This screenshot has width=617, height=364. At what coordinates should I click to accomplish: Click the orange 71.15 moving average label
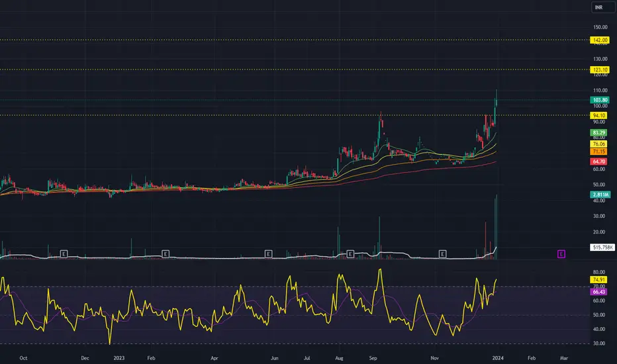pyautogui.click(x=598, y=152)
